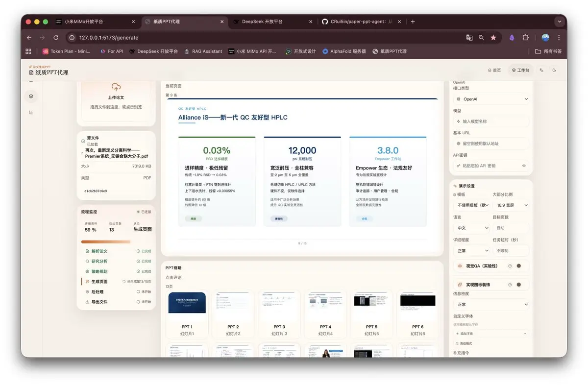Open the Chrome profile avatar
The image size is (588, 385).
pos(545,37)
